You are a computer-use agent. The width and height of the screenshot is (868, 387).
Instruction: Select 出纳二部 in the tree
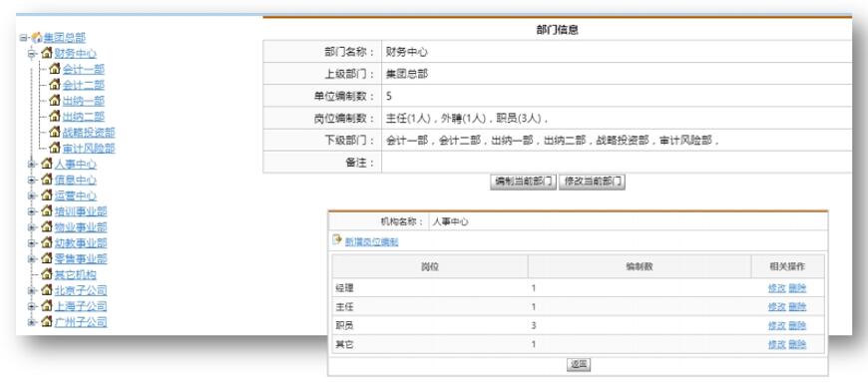(x=83, y=117)
